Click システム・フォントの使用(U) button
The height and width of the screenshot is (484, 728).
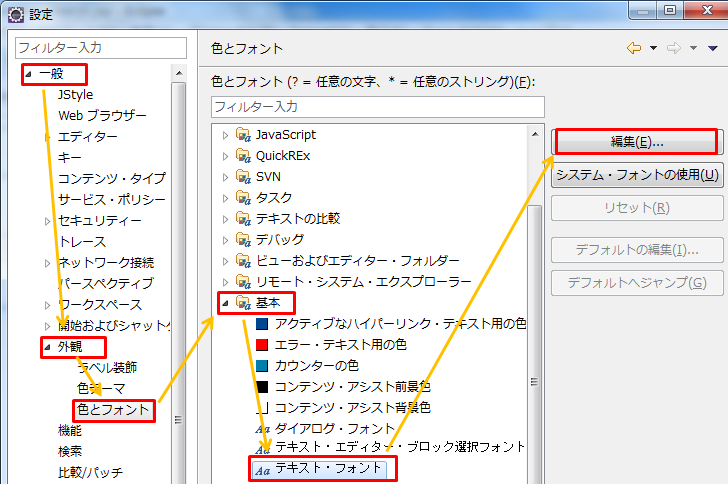pyautogui.click(x=637, y=175)
